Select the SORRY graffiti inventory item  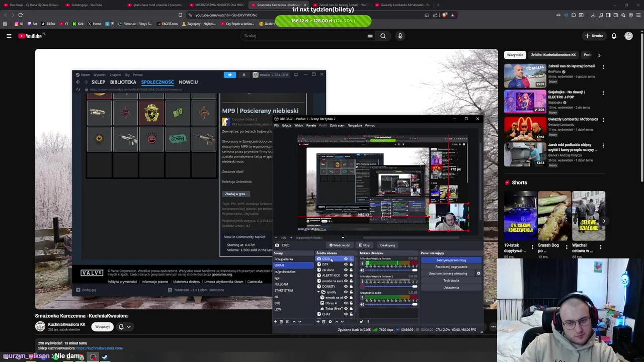pyautogui.click(x=178, y=139)
